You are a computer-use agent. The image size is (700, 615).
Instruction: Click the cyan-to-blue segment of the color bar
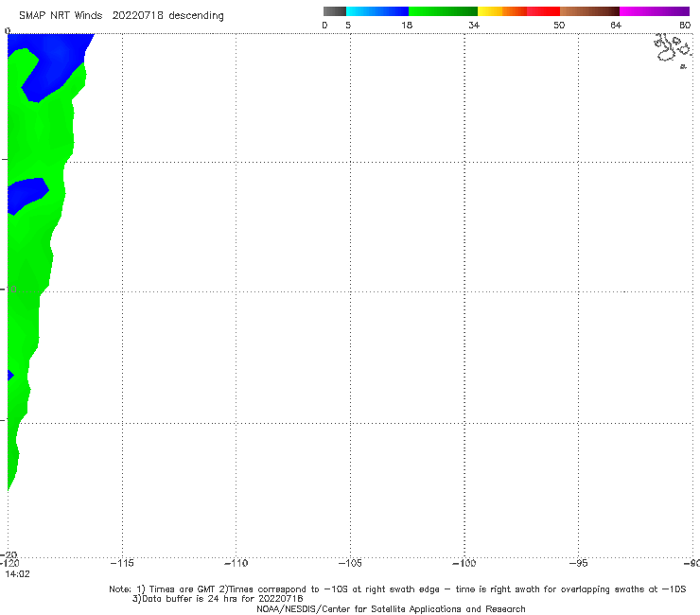(x=377, y=11)
